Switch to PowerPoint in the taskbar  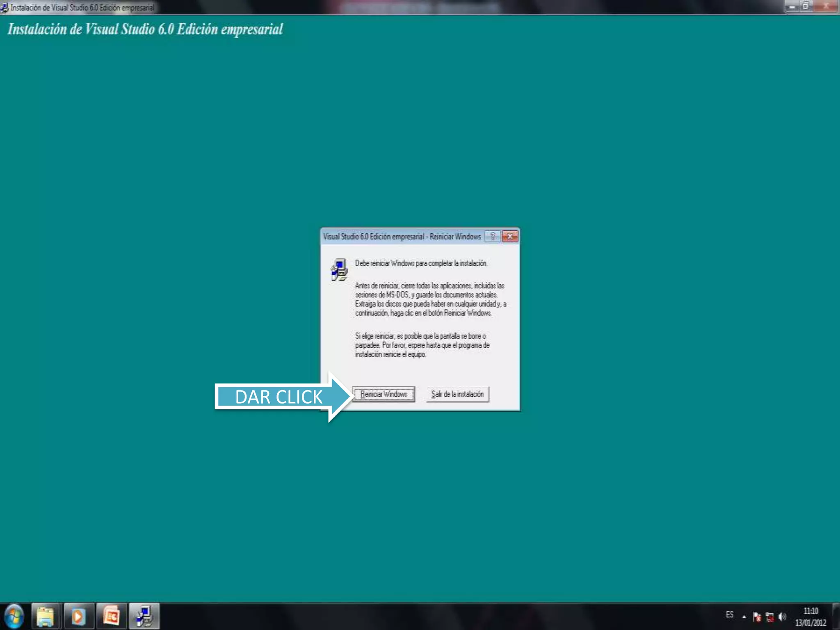111,616
